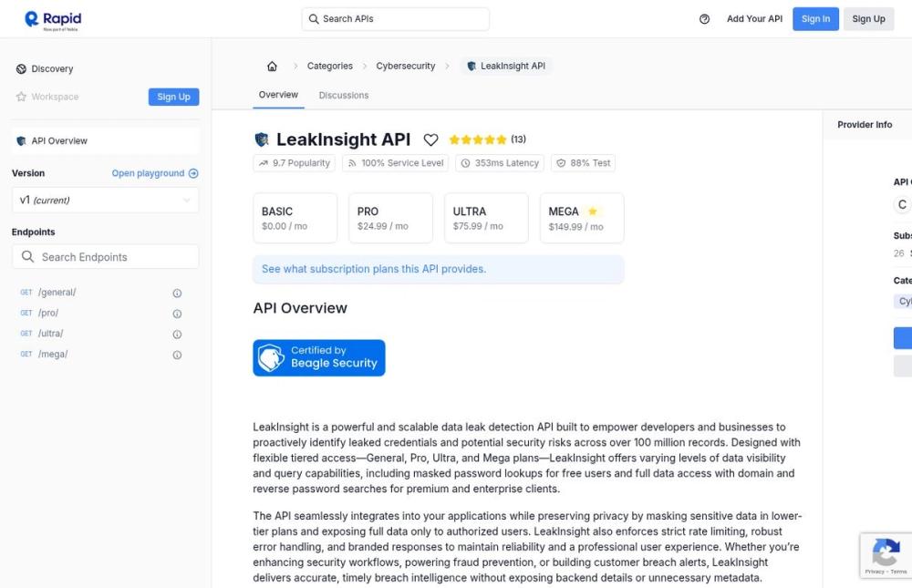This screenshot has width=912, height=588.
Task: Switch to the Discussions tab
Action: [343, 96]
